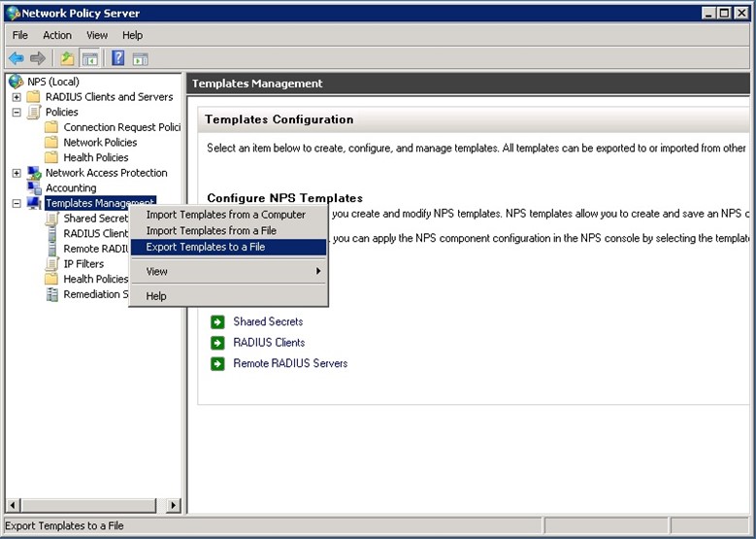Minimize the Network Policy Server window
This screenshot has width=756, height=539.
(x=707, y=13)
